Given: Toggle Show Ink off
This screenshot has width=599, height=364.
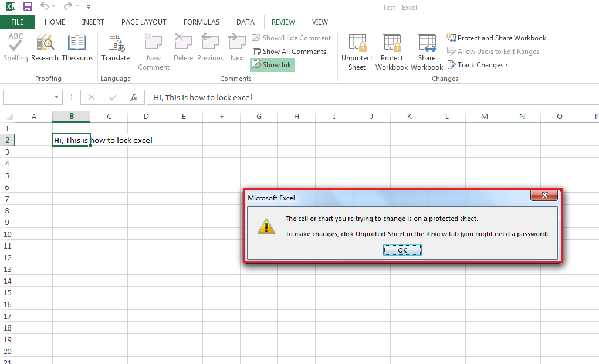Looking at the screenshot, I should [272, 64].
